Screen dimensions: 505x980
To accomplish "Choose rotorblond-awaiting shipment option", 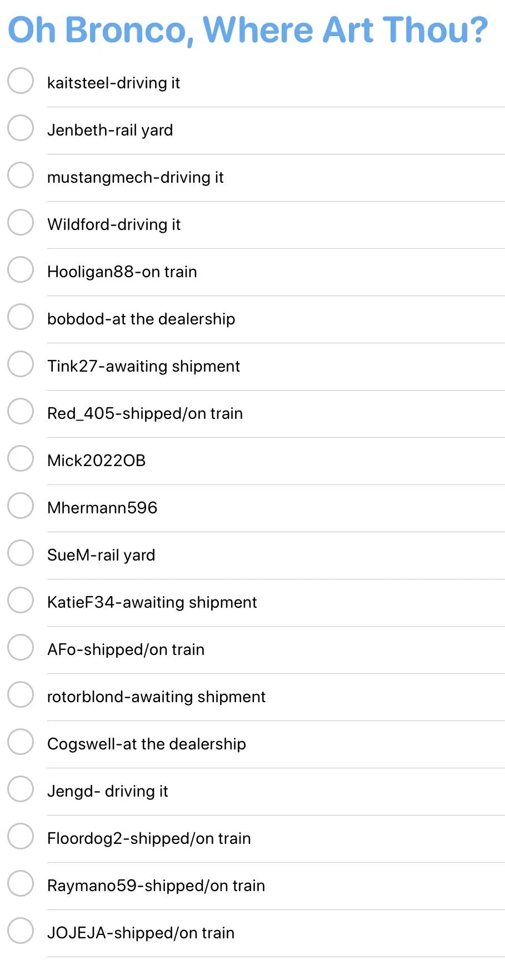I will (x=21, y=694).
